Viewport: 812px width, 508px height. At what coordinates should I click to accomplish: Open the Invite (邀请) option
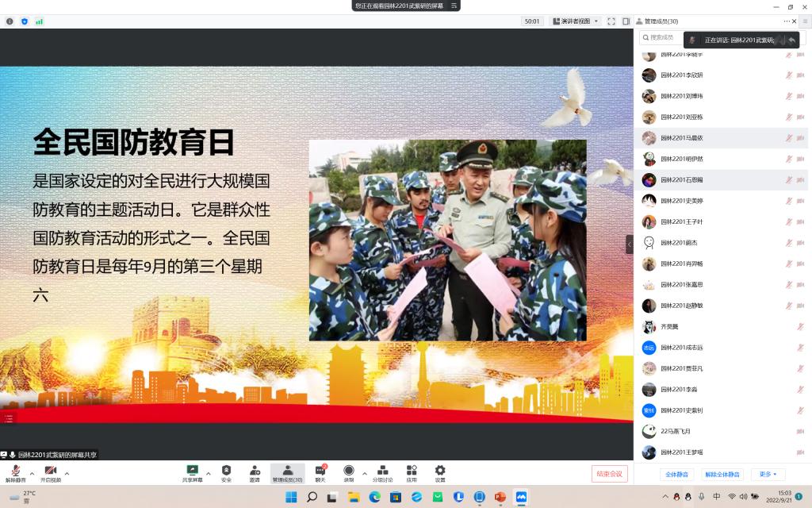[255, 473]
